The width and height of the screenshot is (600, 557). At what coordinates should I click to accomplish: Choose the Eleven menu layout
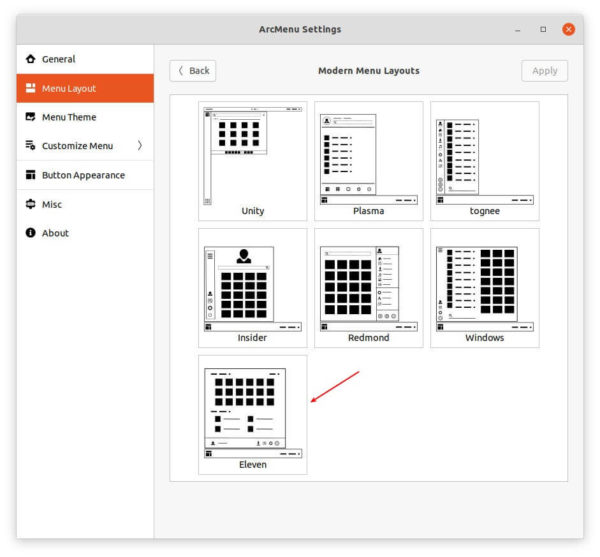click(253, 415)
